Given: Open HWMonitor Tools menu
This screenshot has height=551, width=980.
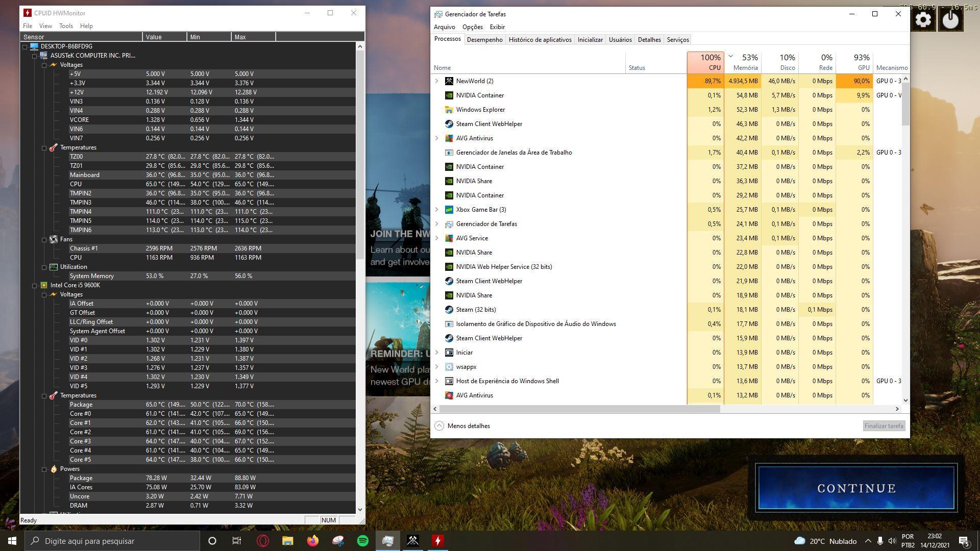Looking at the screenshot, I should coord(66,26).
